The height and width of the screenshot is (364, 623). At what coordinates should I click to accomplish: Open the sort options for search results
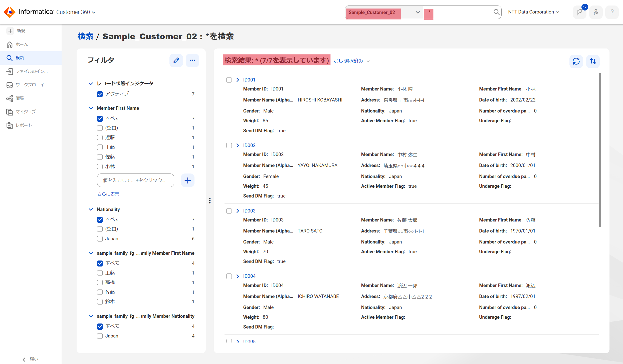point(593,61)
